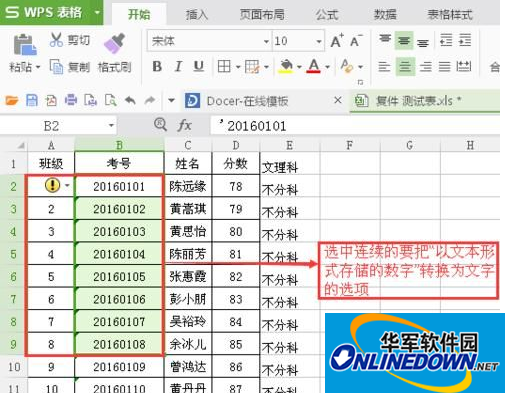Close the Docer-在线模板 tab
This screenshot has width=505, height=393.
[x=338, y=100]
